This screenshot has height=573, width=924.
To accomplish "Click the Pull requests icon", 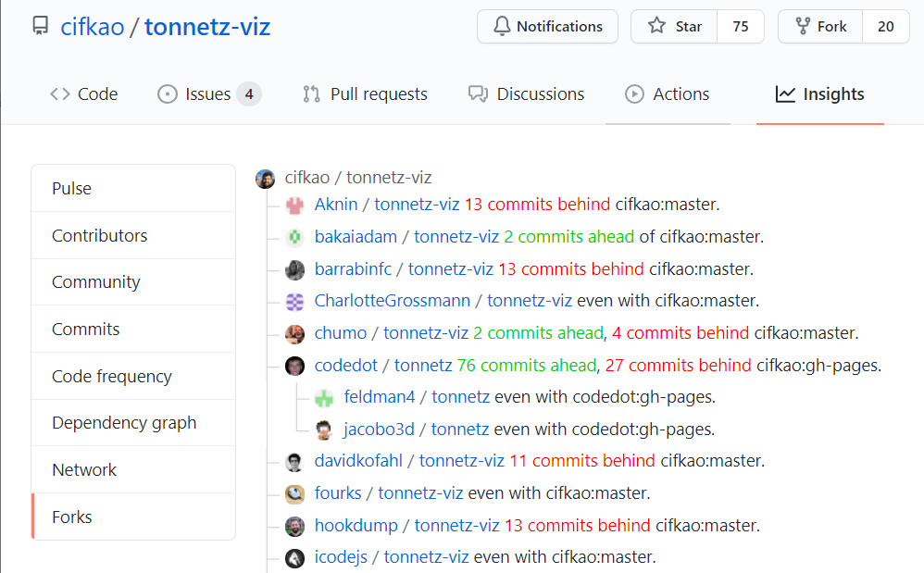I will coord(311,94).
